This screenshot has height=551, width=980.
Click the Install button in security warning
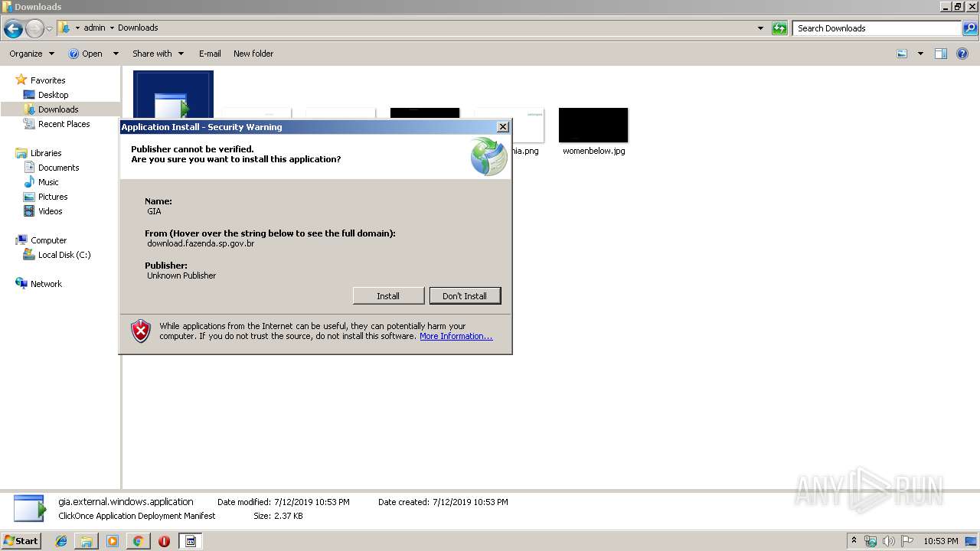(388, 296)
